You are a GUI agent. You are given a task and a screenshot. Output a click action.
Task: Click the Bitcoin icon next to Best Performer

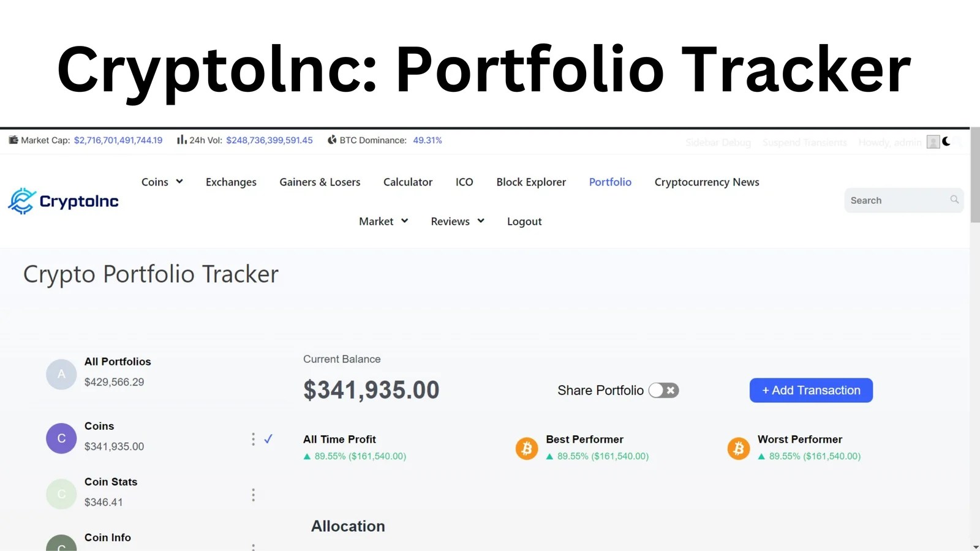pyautogui.click(x=526, y=448)
